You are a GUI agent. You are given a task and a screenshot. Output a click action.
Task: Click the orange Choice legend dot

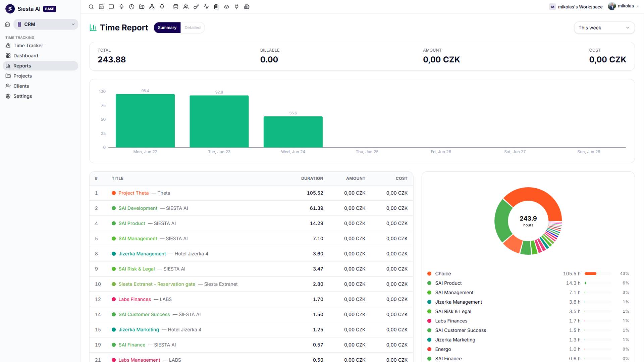coord(429,274)
